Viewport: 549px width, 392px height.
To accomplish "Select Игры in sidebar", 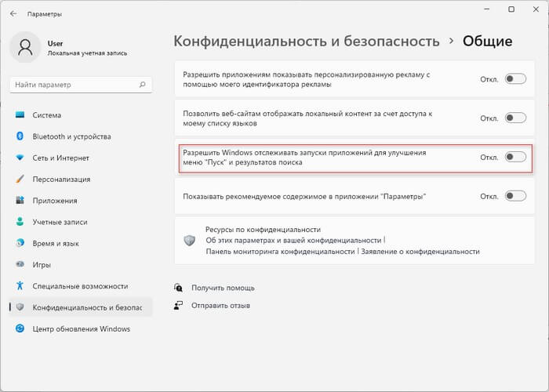I will [x=81, y=264].
